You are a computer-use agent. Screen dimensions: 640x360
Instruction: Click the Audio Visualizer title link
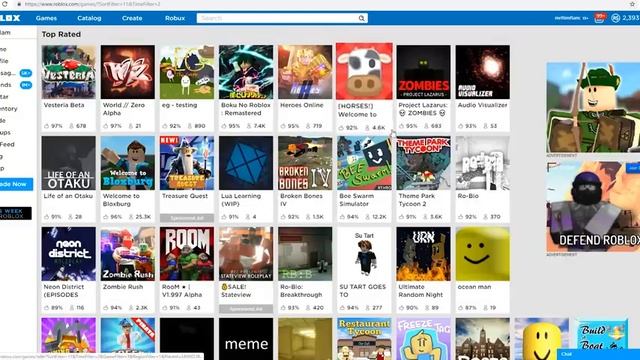point(482,105)
